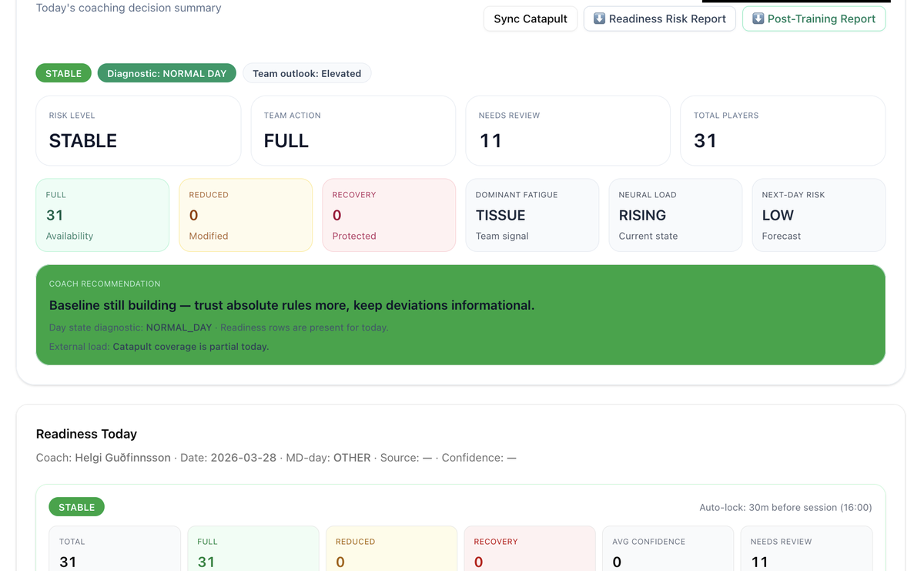Select the TOTAL PLAYERS 31 card

coord(782,130)
